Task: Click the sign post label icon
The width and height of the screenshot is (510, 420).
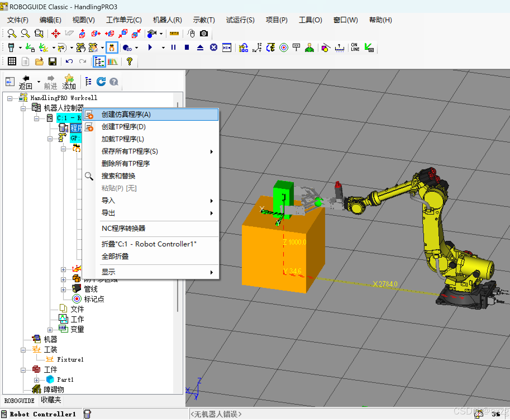Action: pos(296,48)
